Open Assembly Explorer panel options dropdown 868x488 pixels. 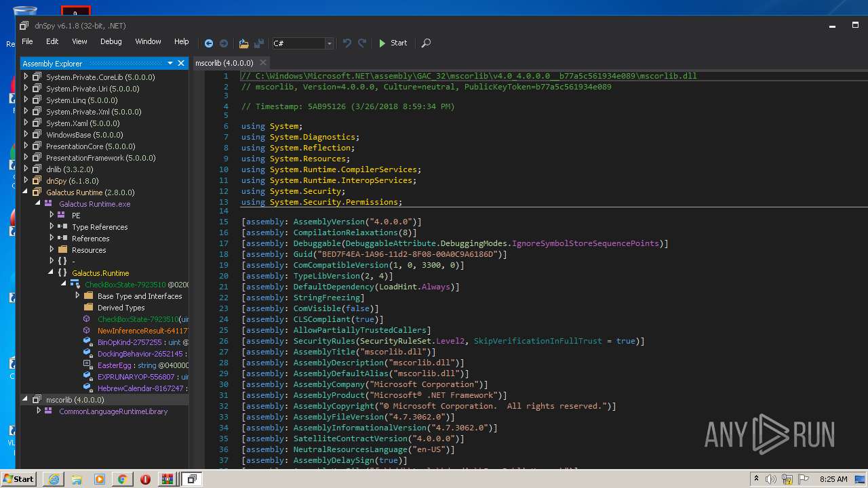click(170, 63)
